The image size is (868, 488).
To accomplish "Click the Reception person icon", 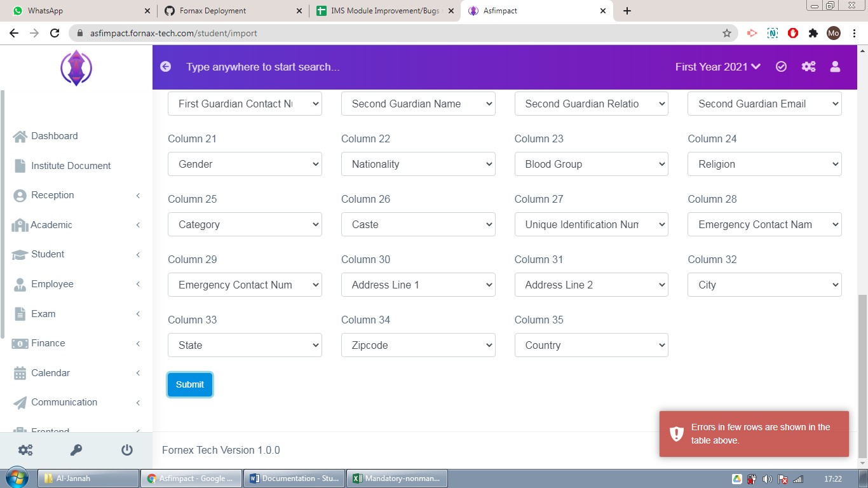I will click(x=20, y=195).
